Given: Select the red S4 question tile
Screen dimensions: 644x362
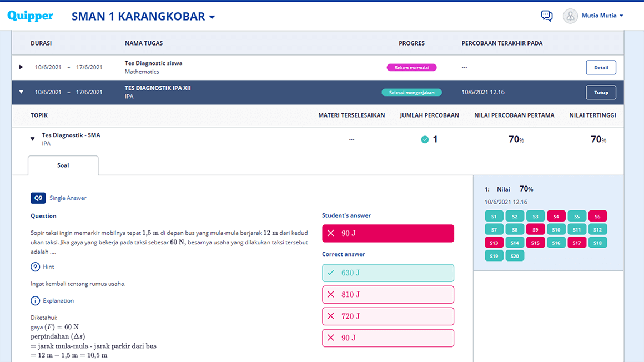Looking at the screenshot, I should click(x=556, y=217).
